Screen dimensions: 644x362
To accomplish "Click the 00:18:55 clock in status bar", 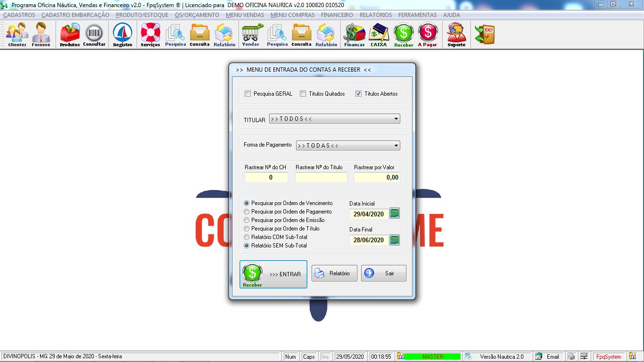I will [381, 357].
